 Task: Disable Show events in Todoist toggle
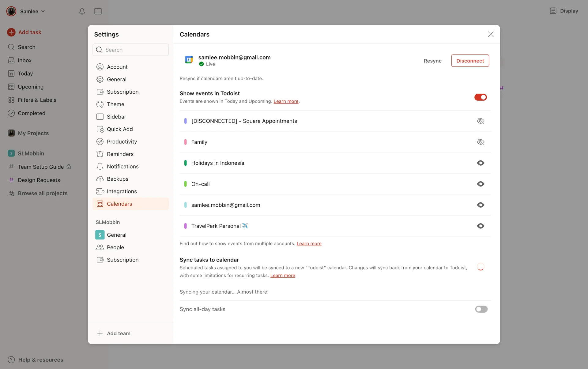(480, 97)
